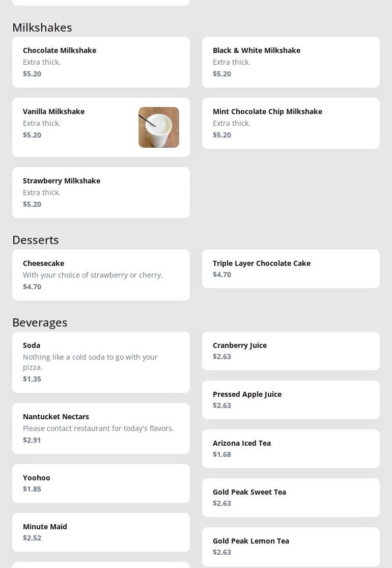The image size is (392, 568).
Task: Select the Chocolate Milkshake item
Action: (101, 62)
